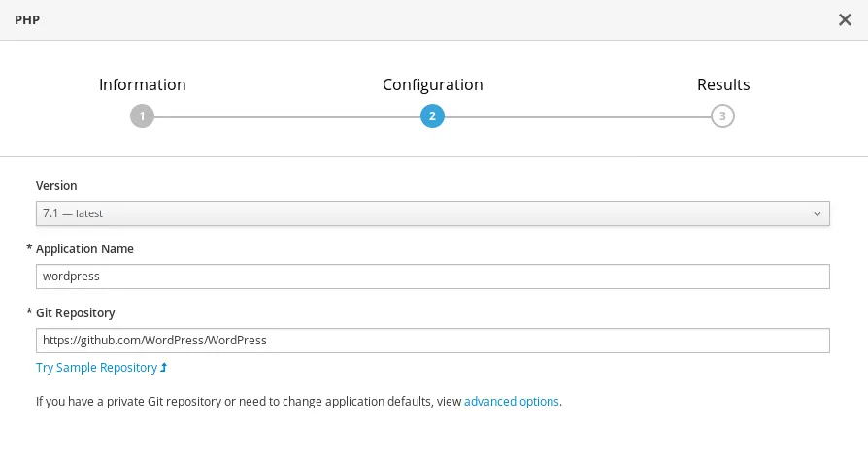Open the advanced options link
Screen dimensions: 868x457
click(x=512, y=401)
